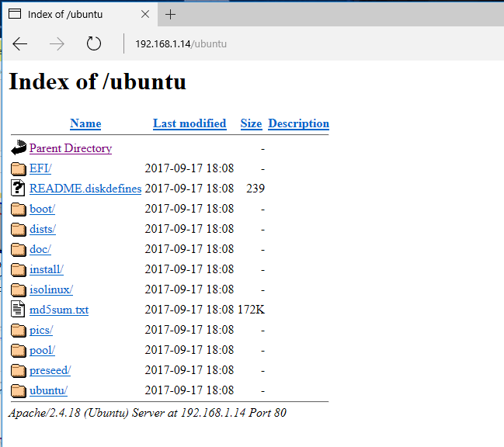The image size is (504, 447).
Task: Sort listing by Size column header
Action: click(x=251, y=123)
